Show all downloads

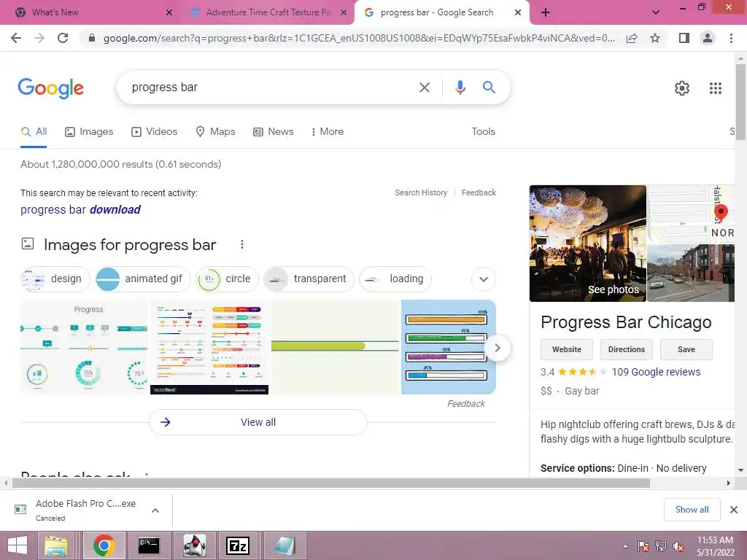tap(692, 510)
